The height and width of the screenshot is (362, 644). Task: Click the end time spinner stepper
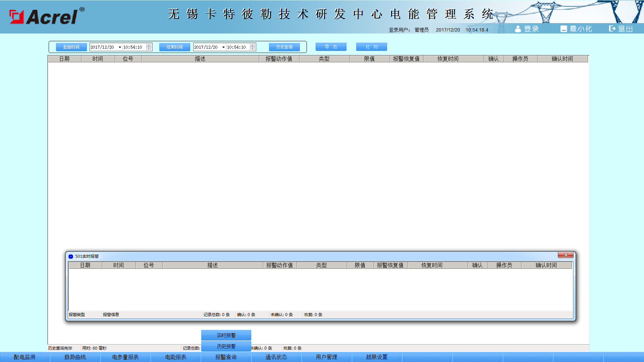[x=253, y=47]
